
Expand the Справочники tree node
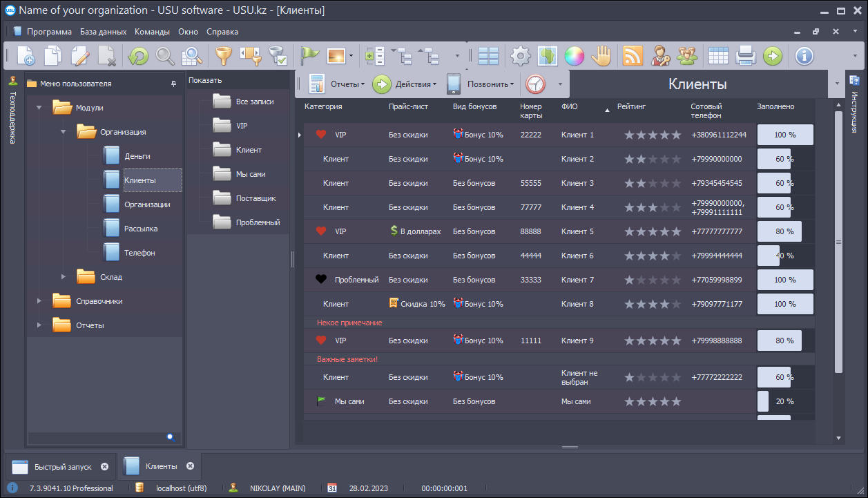pyautogui.click(x=39, y=301)
